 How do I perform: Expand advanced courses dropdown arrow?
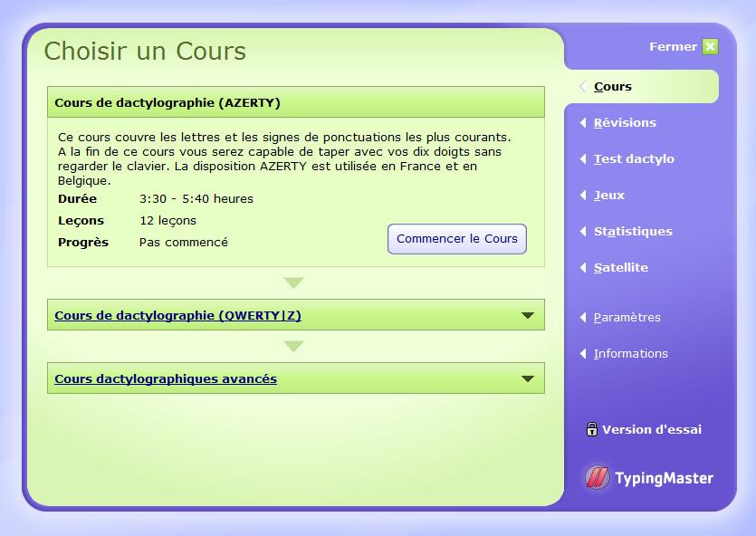tap(528, 378)
